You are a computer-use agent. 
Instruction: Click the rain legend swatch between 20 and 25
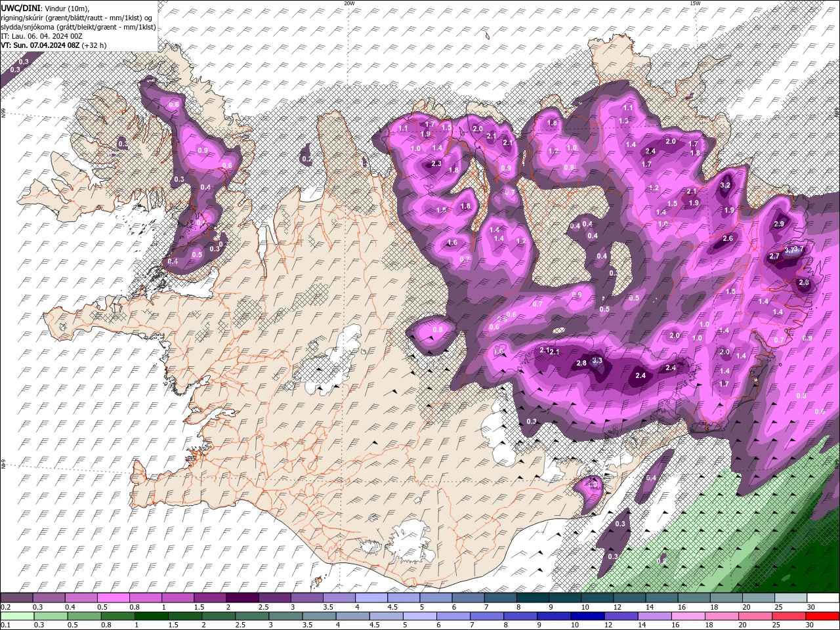pos(756,616)
